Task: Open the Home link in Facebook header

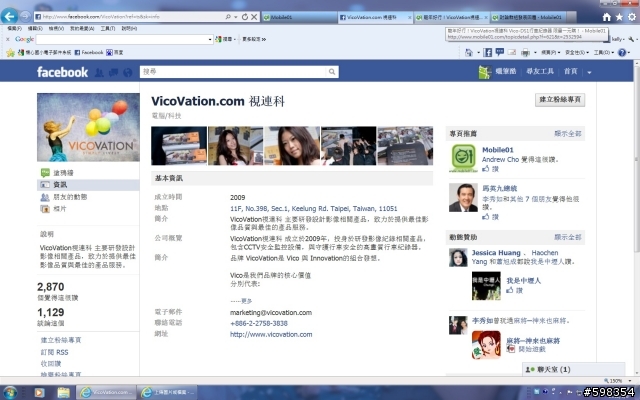Action: click(570, 71)
